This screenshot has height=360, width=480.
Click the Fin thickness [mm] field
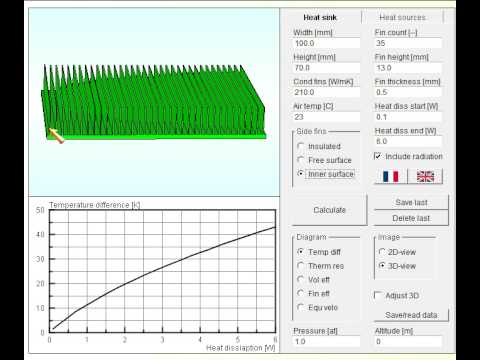408,92
